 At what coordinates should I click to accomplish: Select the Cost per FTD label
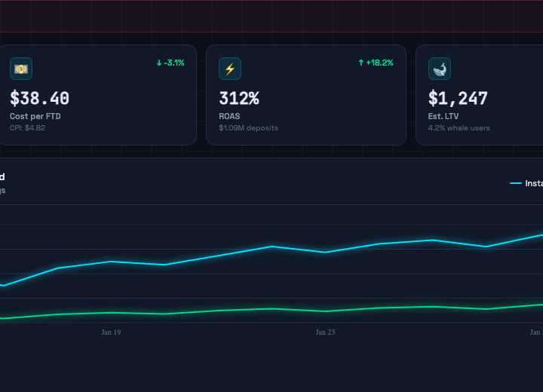click(x=35, y=116)
